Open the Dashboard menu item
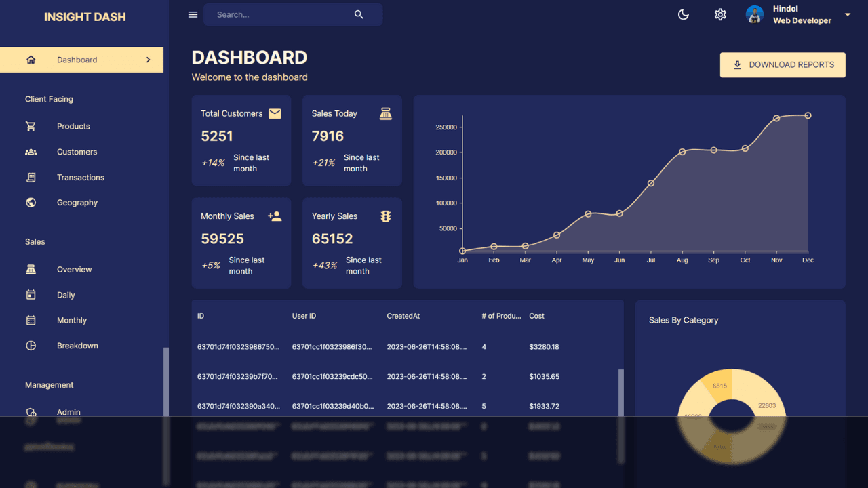 tap(81, 60)
